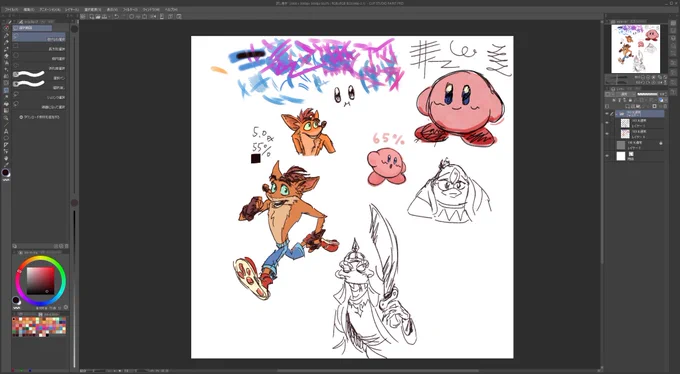Choose the Rectangle selection sub tool

[x=39, y=49]
